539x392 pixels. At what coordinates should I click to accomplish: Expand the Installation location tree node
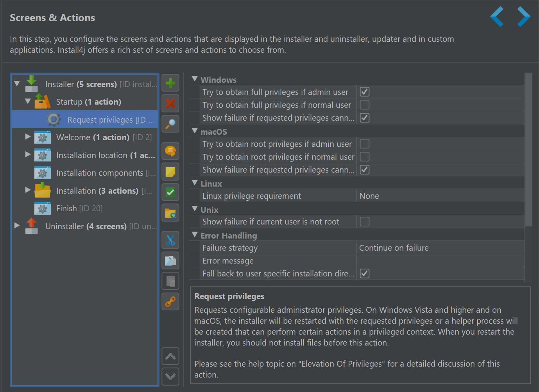[28, 155]
